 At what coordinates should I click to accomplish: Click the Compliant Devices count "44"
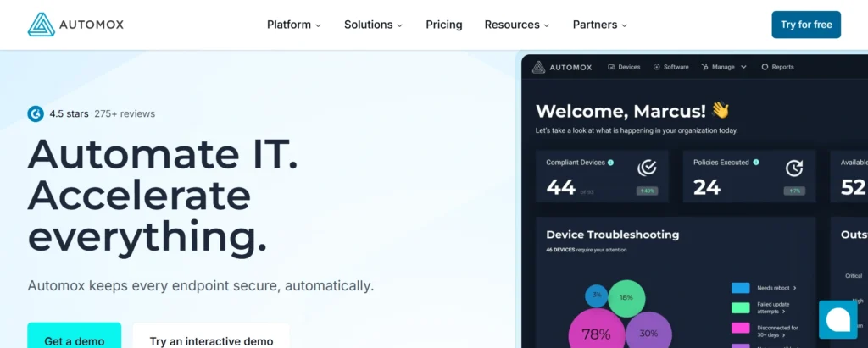[x=561, y=187]
